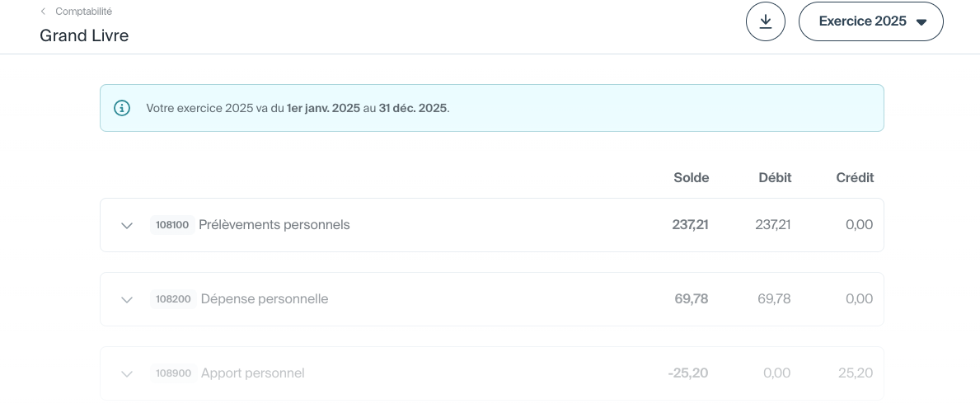Click the Prélèvements personnels account name
The image size is (980, 408).
coord(274,224)
